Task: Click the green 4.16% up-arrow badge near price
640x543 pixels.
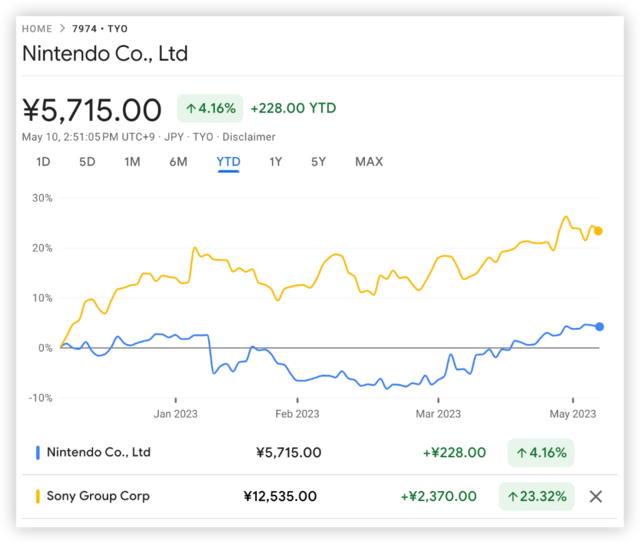Action: click(x=209, y=108)
